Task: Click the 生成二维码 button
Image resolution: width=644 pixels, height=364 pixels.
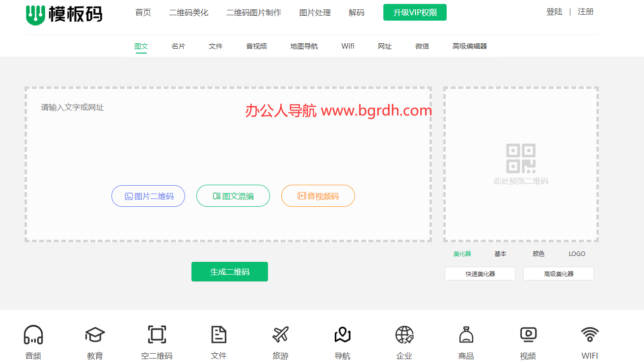Action: tap(229, 272)
